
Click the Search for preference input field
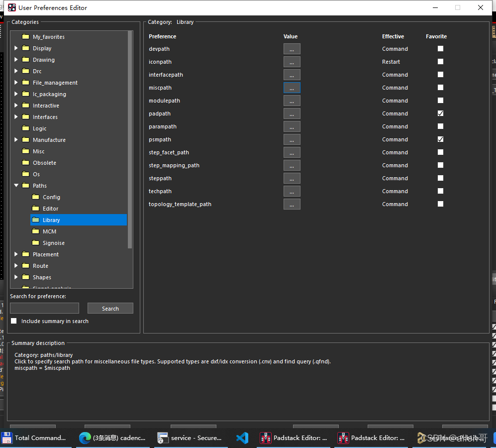tap(44, 308)
